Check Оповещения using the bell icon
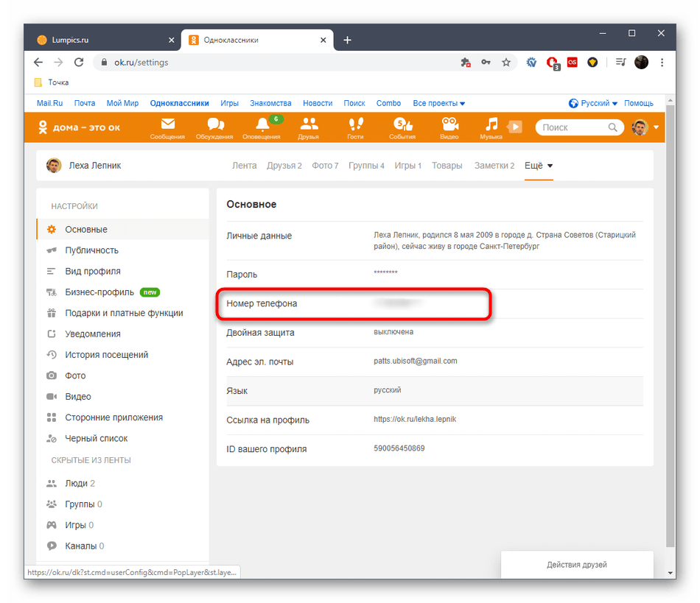This screenshot has height=603, width=700. coord(262,127)
